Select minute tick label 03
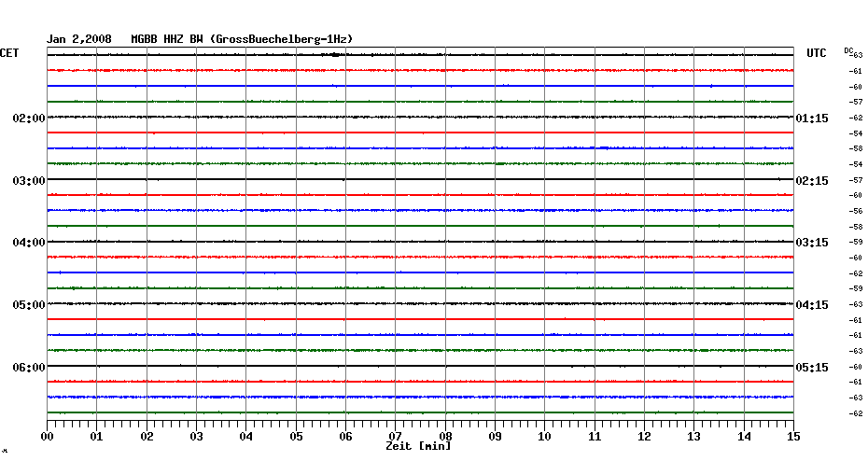 (x=197, y=437)
